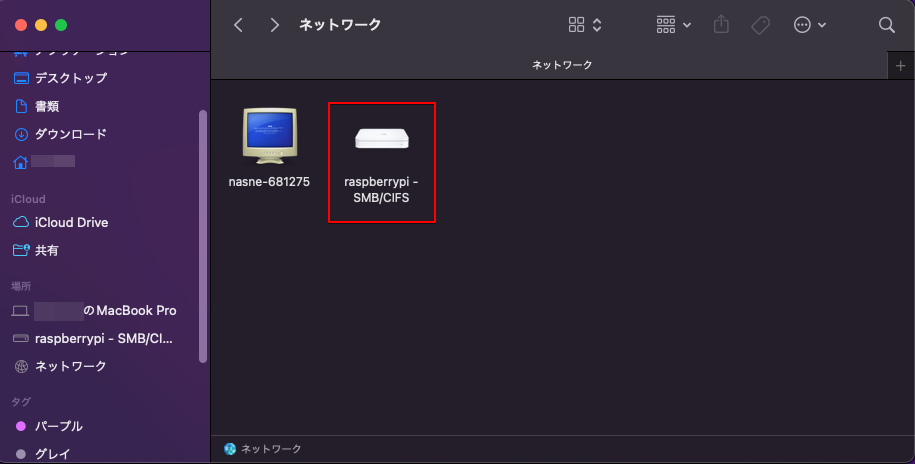Open the ellipsis action menu
This screenshot has height=464, width=915.
pos(809,25)
